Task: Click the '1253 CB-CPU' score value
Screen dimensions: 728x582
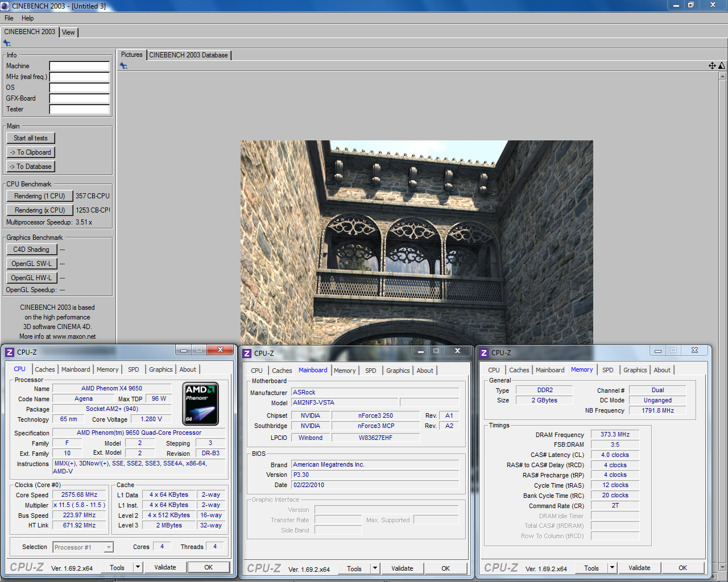Action: 93,210
